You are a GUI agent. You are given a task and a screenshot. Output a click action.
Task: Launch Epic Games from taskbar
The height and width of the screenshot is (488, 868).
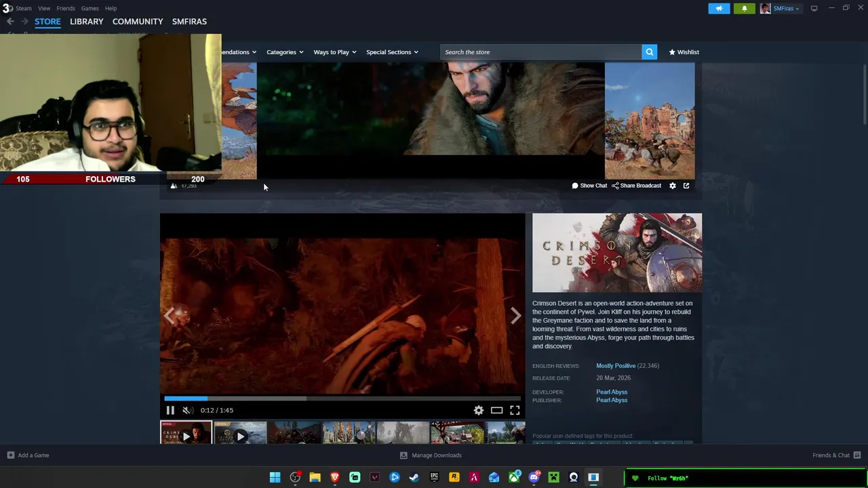pyautogui.click(x=434, y=477)
